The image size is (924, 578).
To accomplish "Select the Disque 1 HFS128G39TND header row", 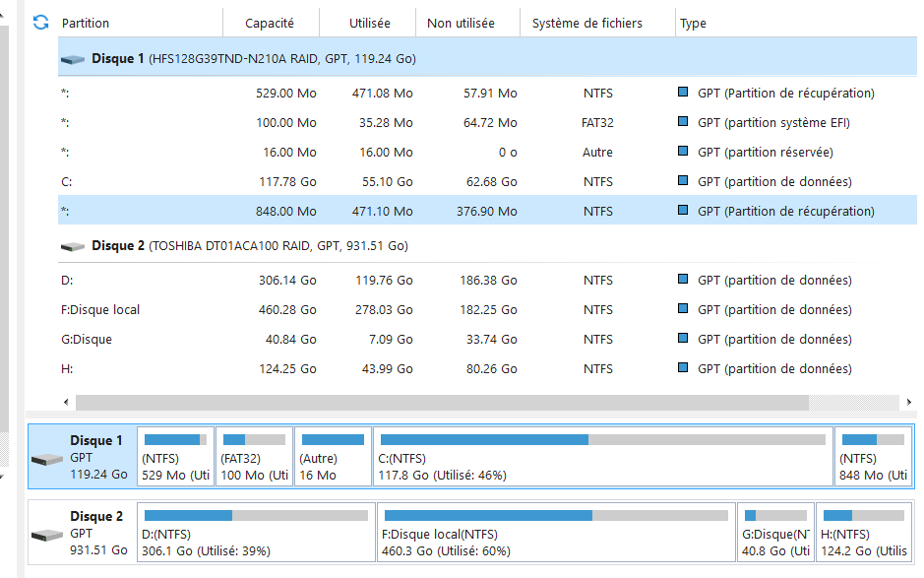I will 487,58.
